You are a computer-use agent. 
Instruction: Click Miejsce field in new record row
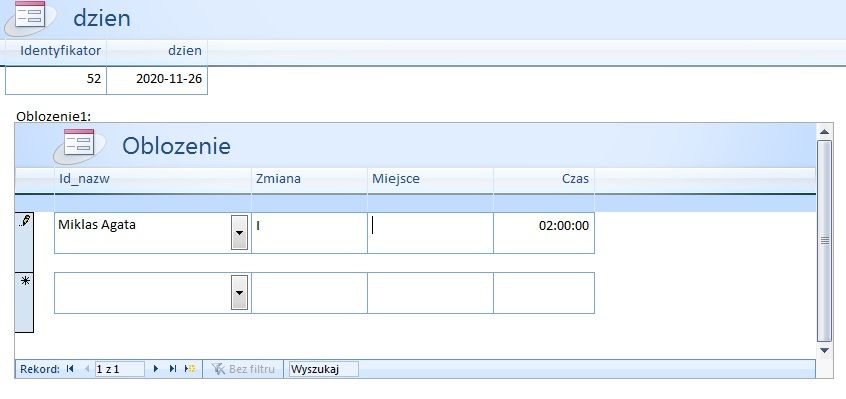(431, 293)
